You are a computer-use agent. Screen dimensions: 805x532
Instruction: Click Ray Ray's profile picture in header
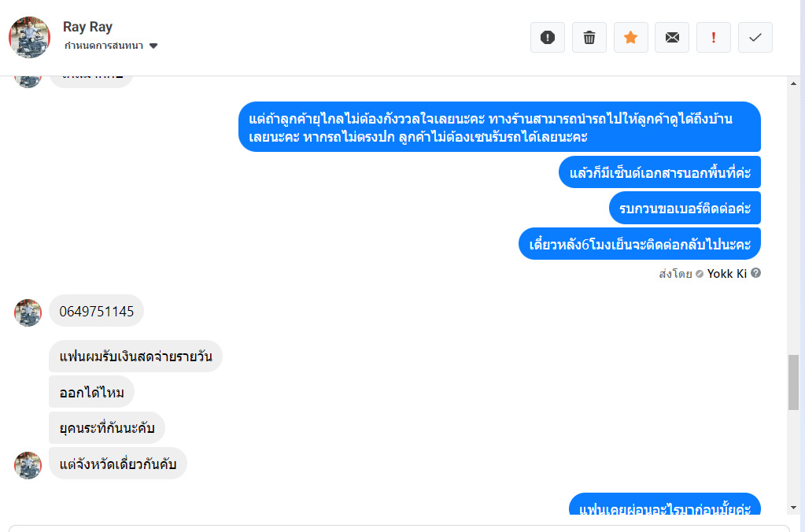click(29, 37)
